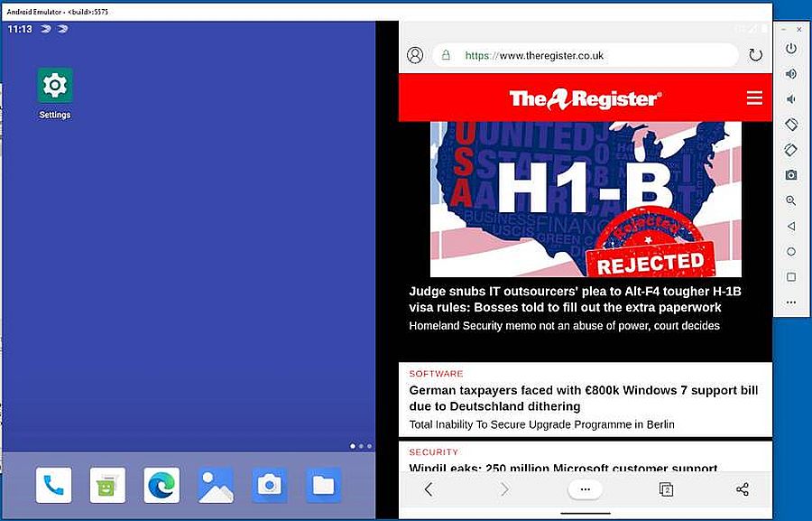Share the current page
The height and width of the screenshot is (521, 812).
(x=743, y=488)
